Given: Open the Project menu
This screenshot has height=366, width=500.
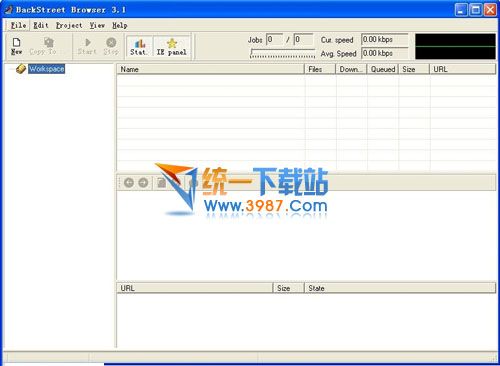Looking at the screenshot, I should [69, 25].
